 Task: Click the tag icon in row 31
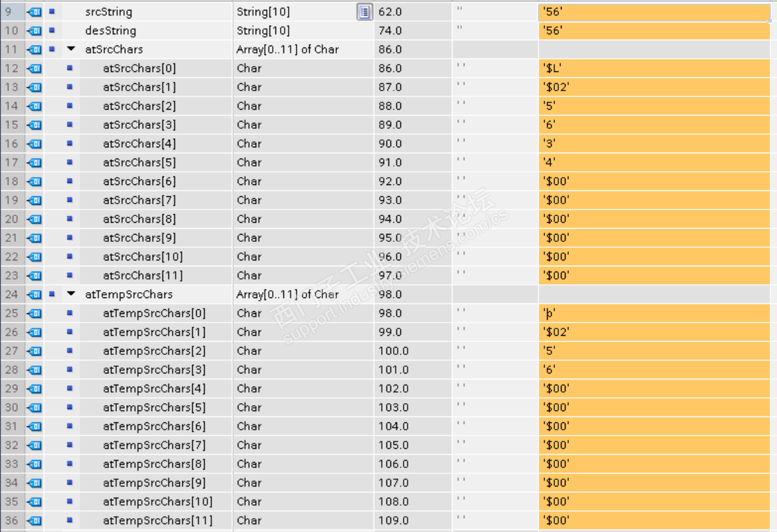[34, 426]
